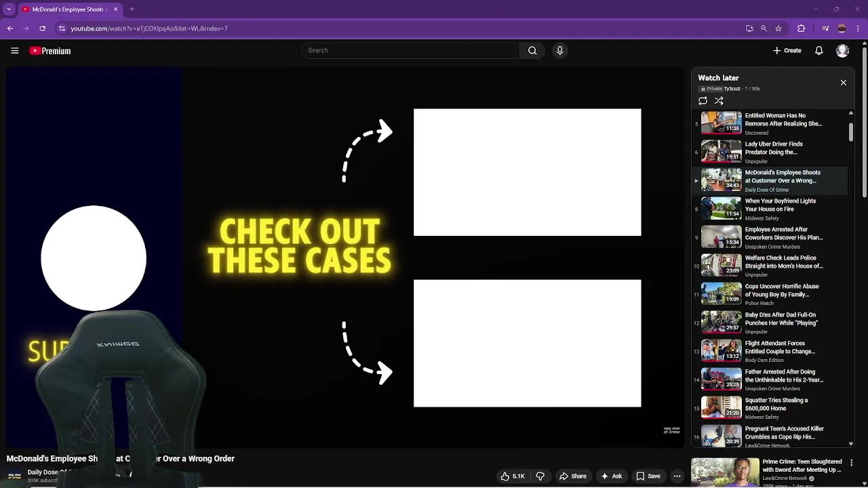Close the McDonald's Employee Shoots tab
The image size is (868, 488).
pyautogui.click(x=115, y=9)
